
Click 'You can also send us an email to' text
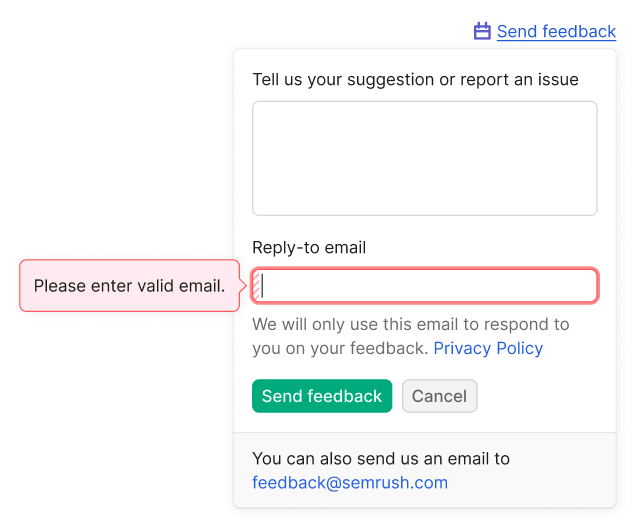pos(381,459)
